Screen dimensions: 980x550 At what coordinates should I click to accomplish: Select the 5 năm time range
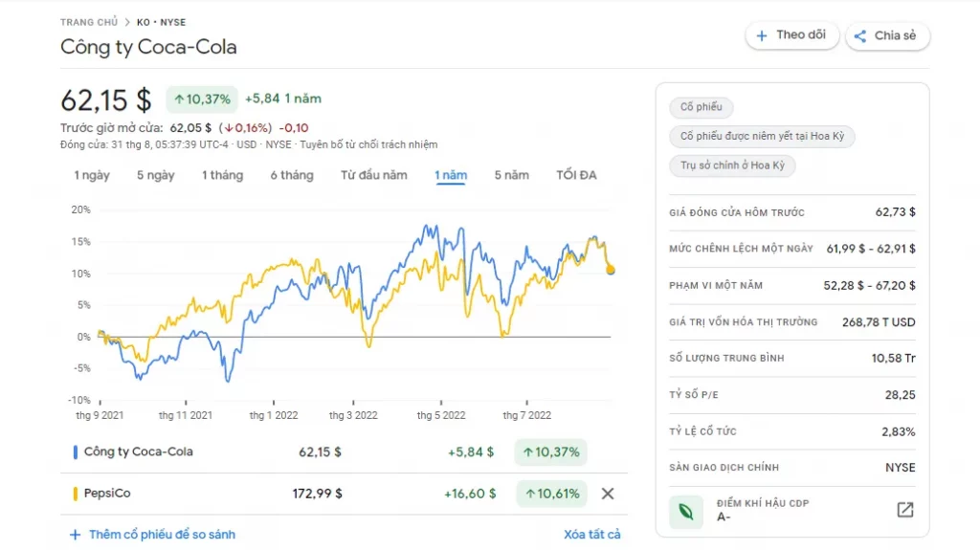point(512,176)
